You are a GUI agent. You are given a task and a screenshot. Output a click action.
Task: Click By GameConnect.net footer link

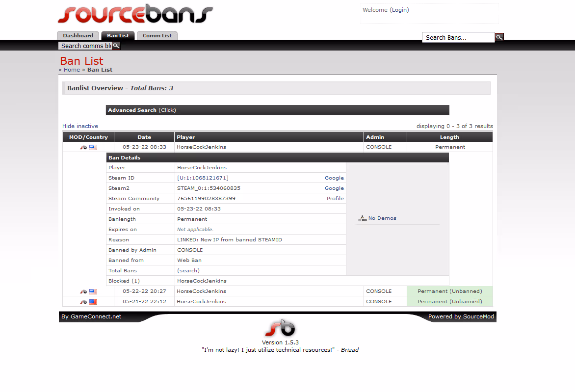[x=91, y=316]
